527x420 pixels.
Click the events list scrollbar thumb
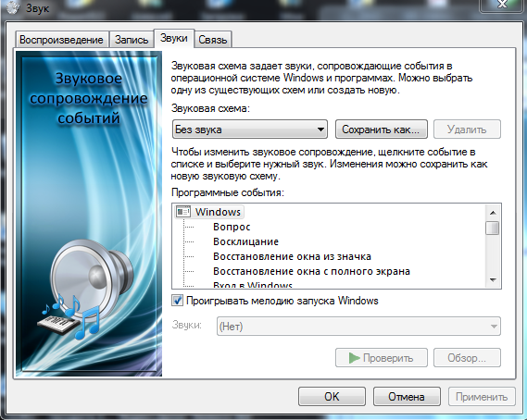click(493, 228)
